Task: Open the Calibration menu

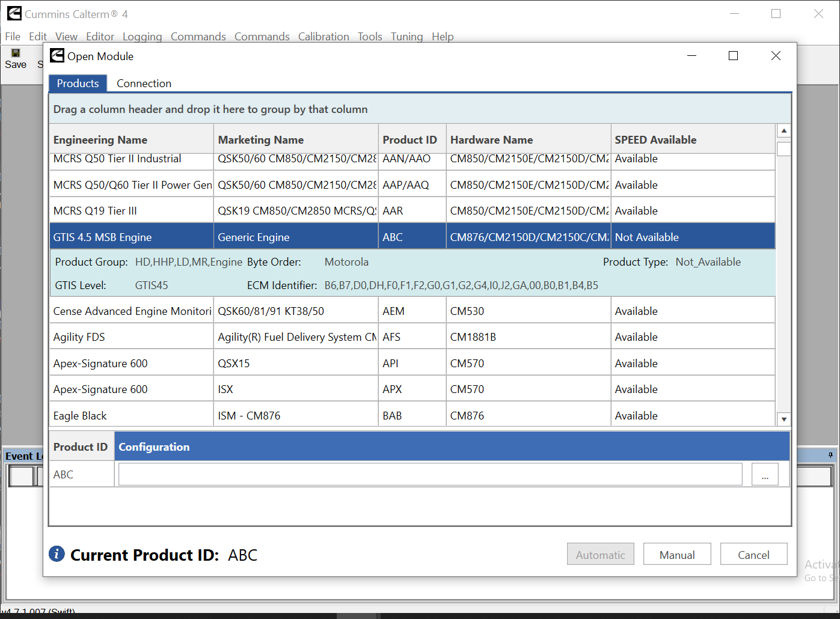Action: click(x=323, y=37)
